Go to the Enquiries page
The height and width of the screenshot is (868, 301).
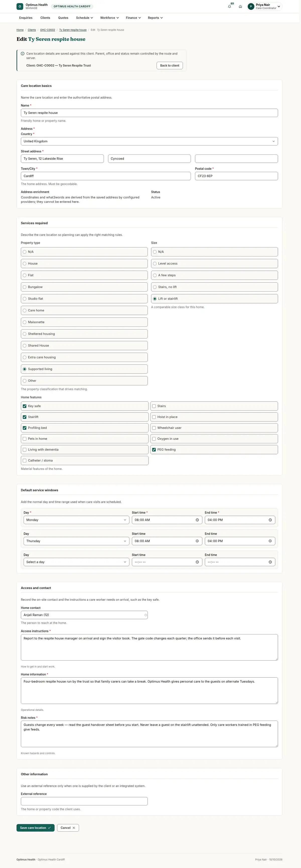click(x=26, y=18)
